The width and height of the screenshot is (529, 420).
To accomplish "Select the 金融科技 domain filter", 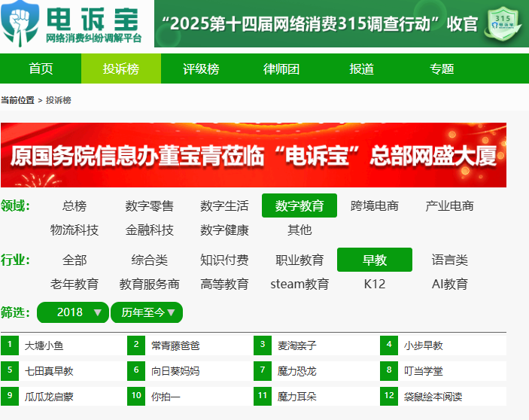I will [150, 230].
